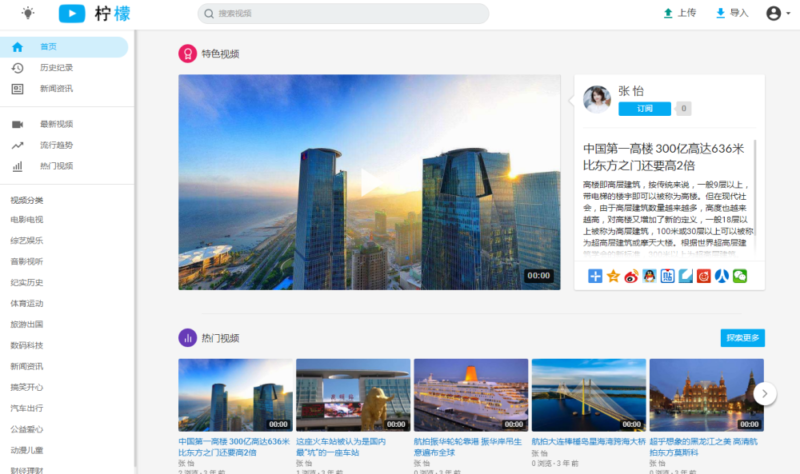Share to QQ Zone star icon
800x474 pixels.
tap(613, 276)
